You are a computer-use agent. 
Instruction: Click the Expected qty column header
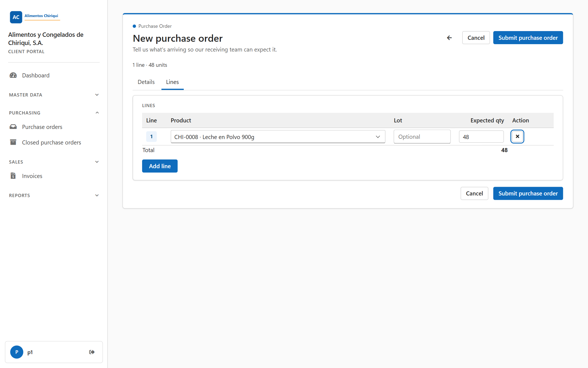pos(487,120)
